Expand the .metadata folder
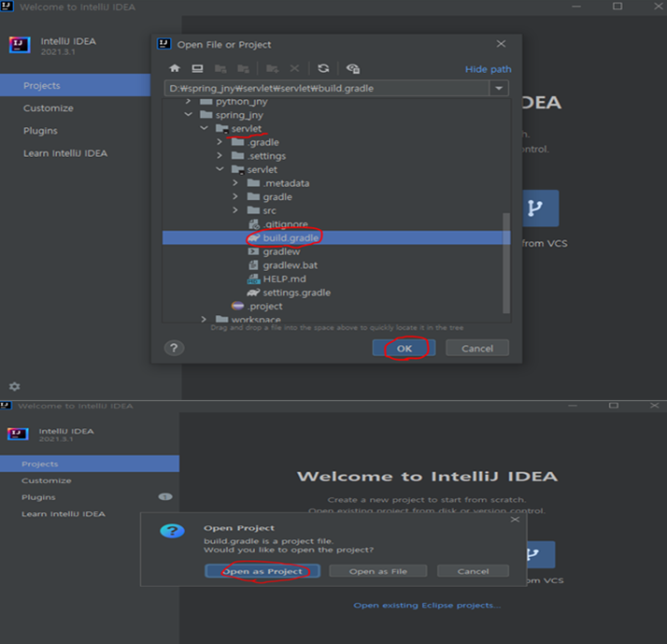 coord(235,183)
